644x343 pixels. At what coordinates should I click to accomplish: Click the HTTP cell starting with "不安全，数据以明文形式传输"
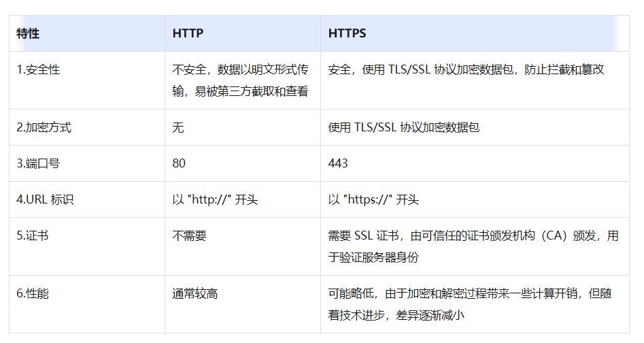pyautogui.click(x=240, y=80)
